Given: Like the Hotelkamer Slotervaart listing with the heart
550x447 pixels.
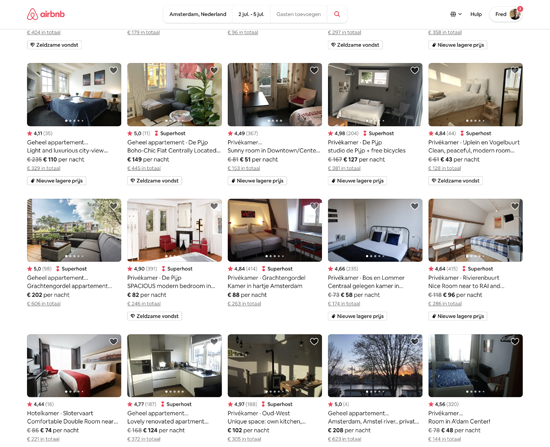Looking at the screenshot, I should (x=113, y=341).
